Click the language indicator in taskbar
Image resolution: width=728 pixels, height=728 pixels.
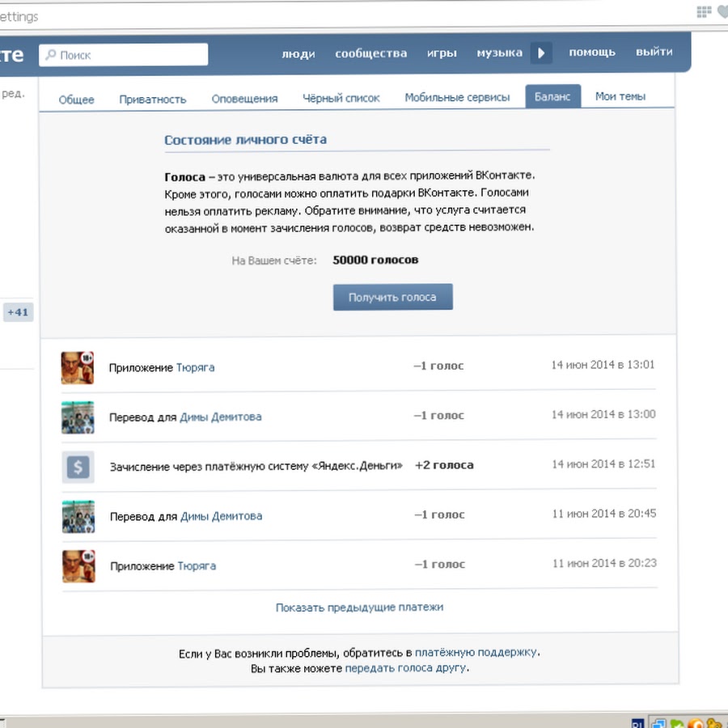pos(637,722)
